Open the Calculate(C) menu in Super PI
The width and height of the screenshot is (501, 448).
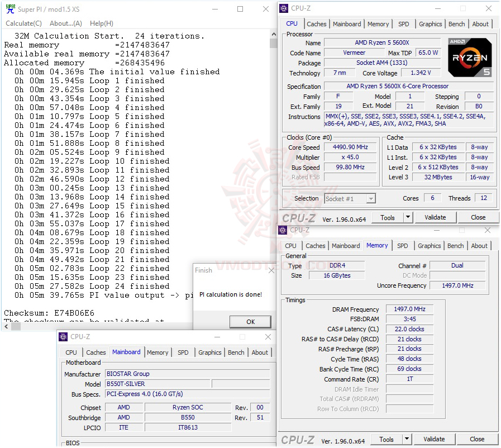[23, 23]
